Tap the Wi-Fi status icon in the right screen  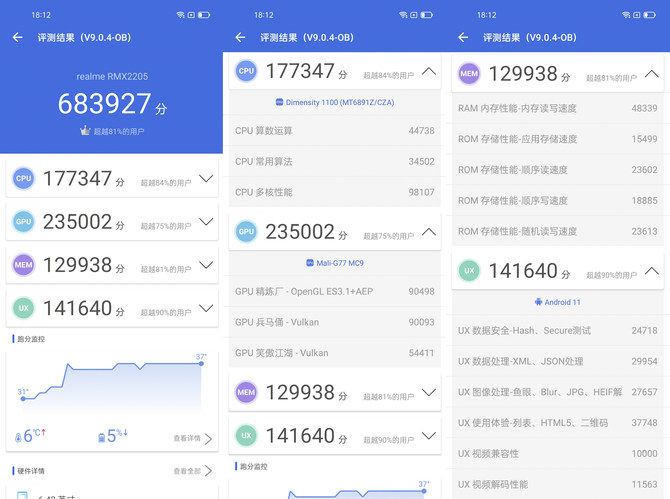pyautogui.click(x=626, y=15)
